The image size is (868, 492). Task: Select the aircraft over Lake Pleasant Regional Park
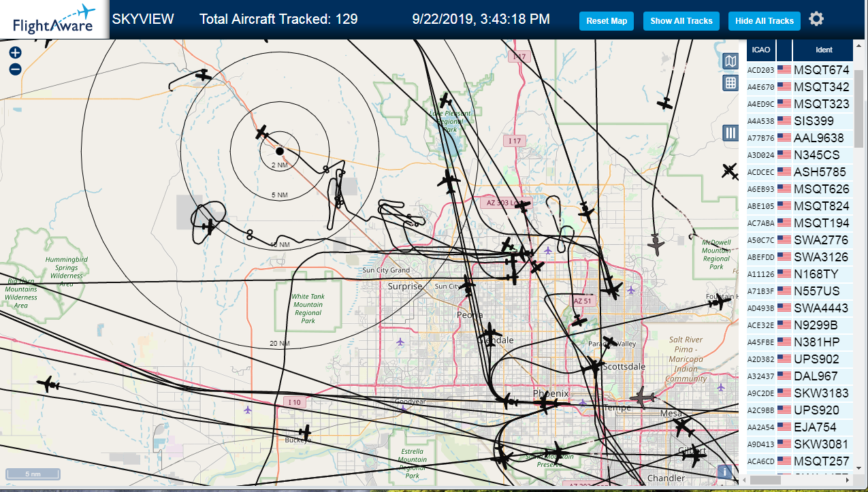tap(445, 101)
